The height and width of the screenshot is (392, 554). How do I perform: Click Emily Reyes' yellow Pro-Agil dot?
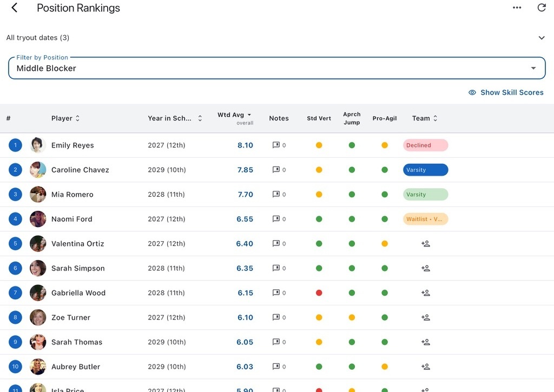pyautogui.click(x=385, y=145)
